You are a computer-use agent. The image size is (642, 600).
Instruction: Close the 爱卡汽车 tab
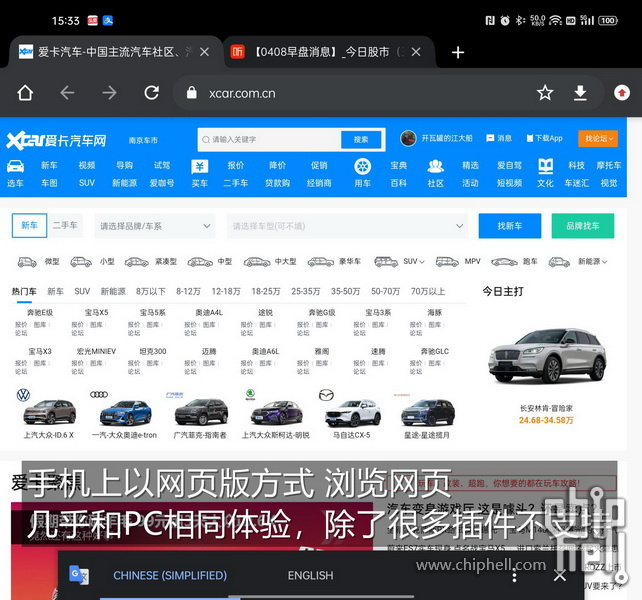tap(204, 52)
